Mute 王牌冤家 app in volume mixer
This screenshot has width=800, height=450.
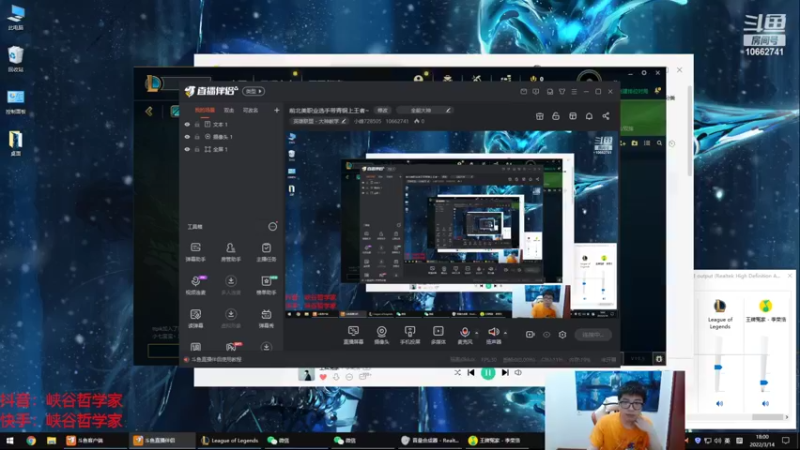765,404
